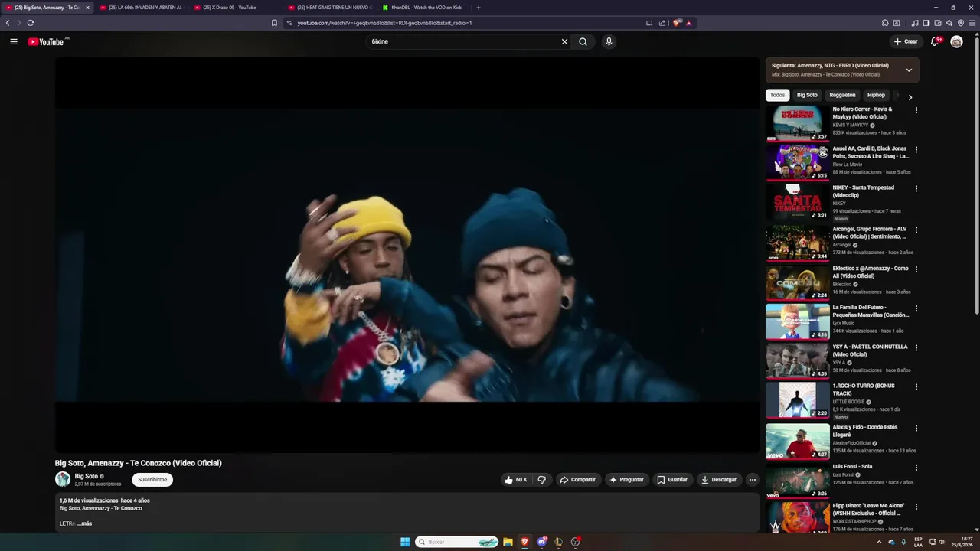Open Arcángel, Grupo Frontera ALV thumbnail
This screenshot has width=980, height=551.
(x=797, y=242)
